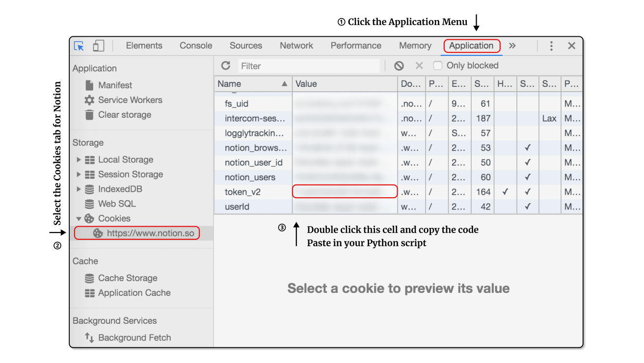Activate the inspect element picker icon
The width and height of the screenshot is (644, 363).
coord(79,46)
